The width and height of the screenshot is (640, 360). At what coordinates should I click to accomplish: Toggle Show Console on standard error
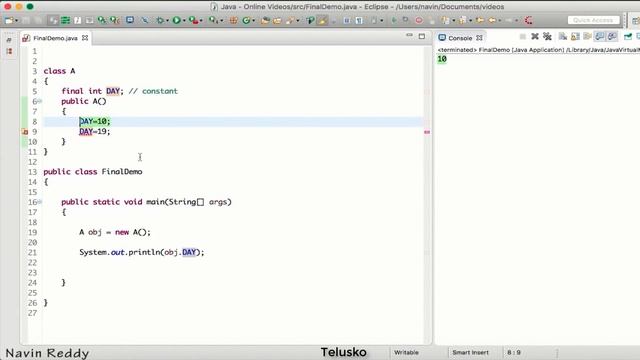[612, 37]
